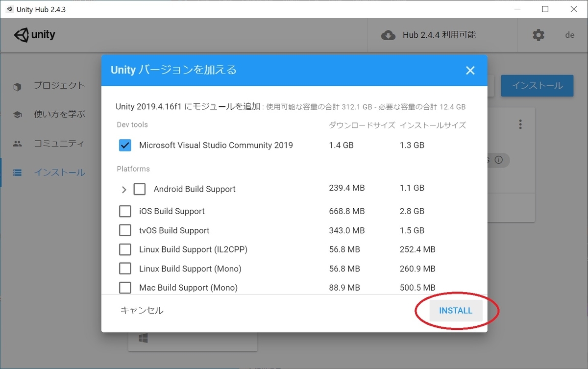
Task: Close the Unity バージョンを加える dialog
Action: [x=470, y=71]
